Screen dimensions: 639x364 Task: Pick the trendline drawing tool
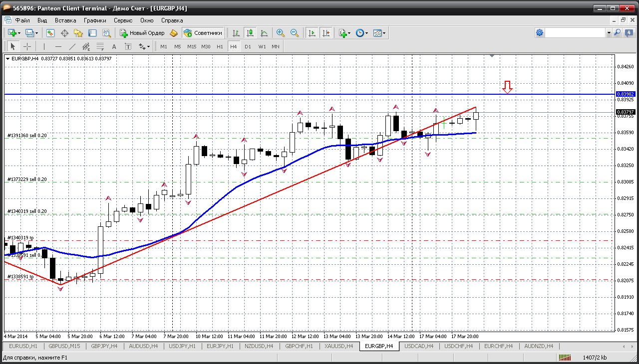tap(72, 46)
